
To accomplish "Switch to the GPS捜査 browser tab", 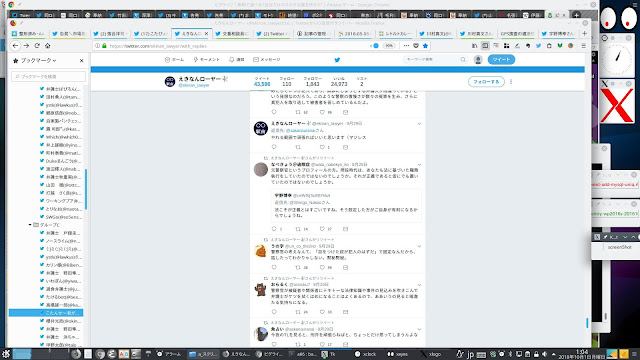I will (x=516, y=33).
